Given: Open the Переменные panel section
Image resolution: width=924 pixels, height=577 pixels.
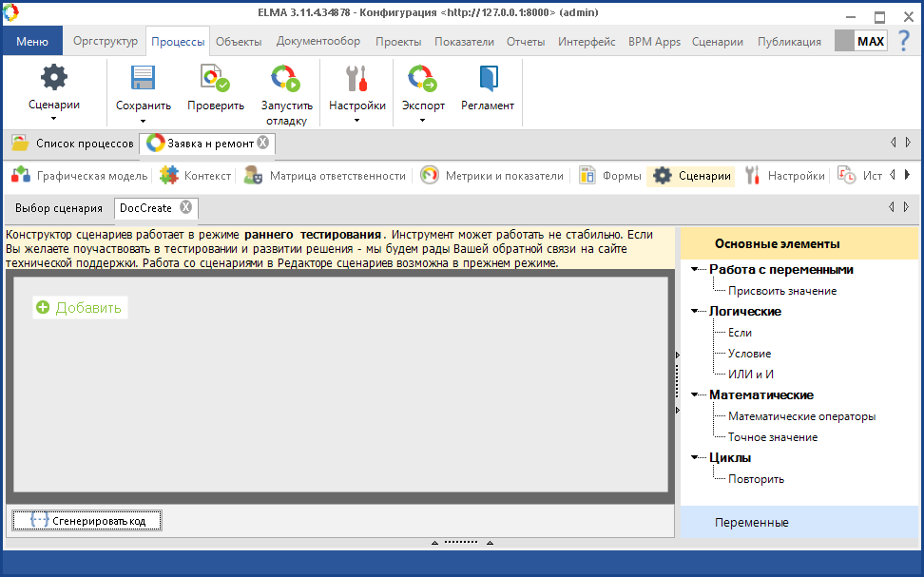Looking at the screenshot, I should tap(799, 522).
